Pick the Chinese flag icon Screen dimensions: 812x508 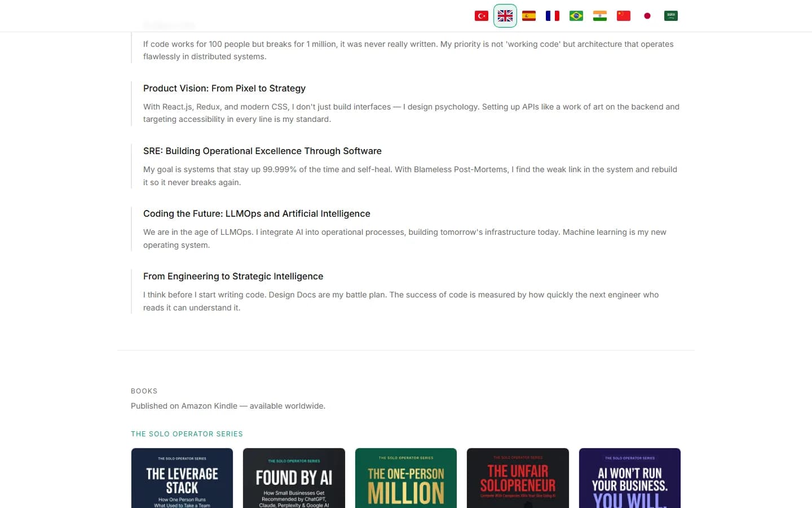click(624, 16)
